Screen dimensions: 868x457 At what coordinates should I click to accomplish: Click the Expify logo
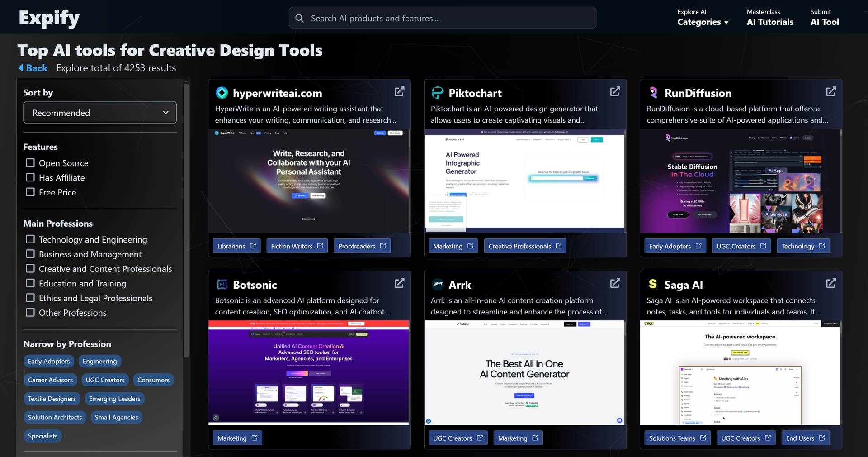49,18
